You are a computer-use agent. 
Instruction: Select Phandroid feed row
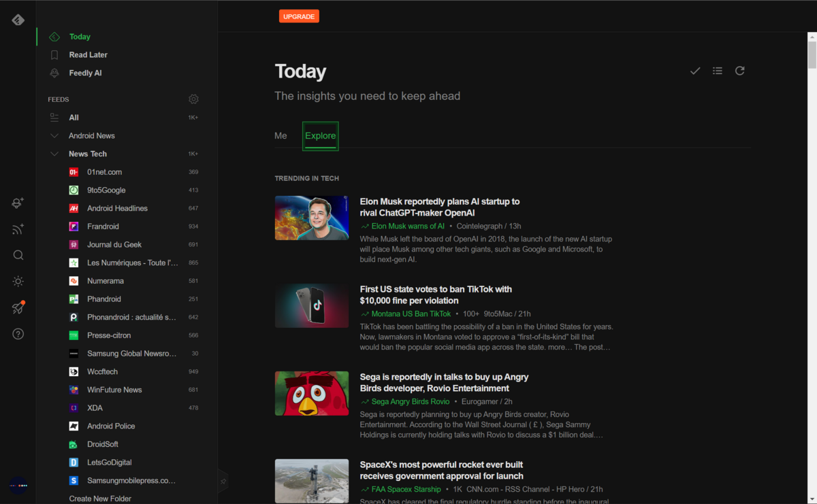[x=127, y=299]
